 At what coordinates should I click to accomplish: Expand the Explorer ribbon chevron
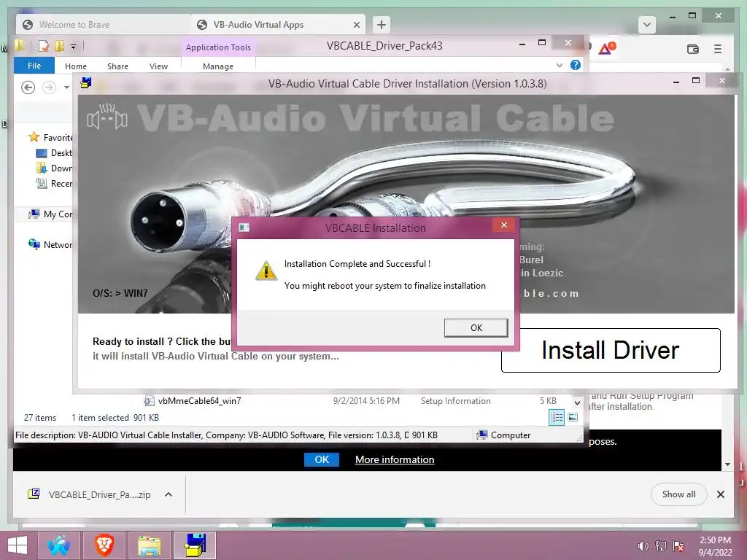(x=560, y=65)
